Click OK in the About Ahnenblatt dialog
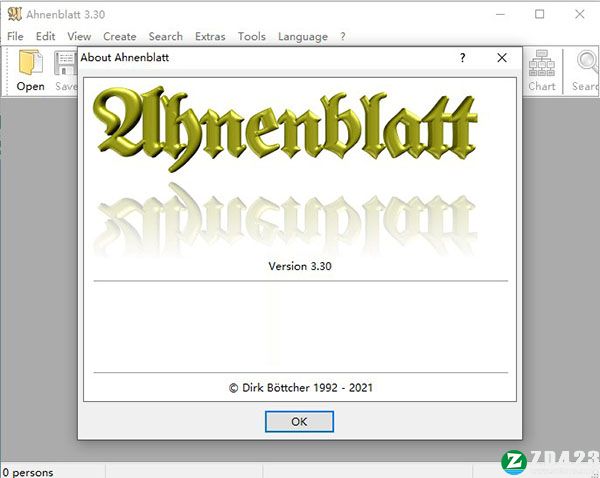 [x=299, y=421]
